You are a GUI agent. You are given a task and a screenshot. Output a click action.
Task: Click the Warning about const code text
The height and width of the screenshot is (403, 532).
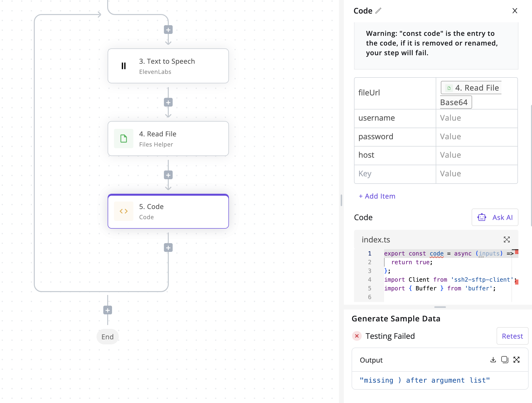click(x=432, y=43)
